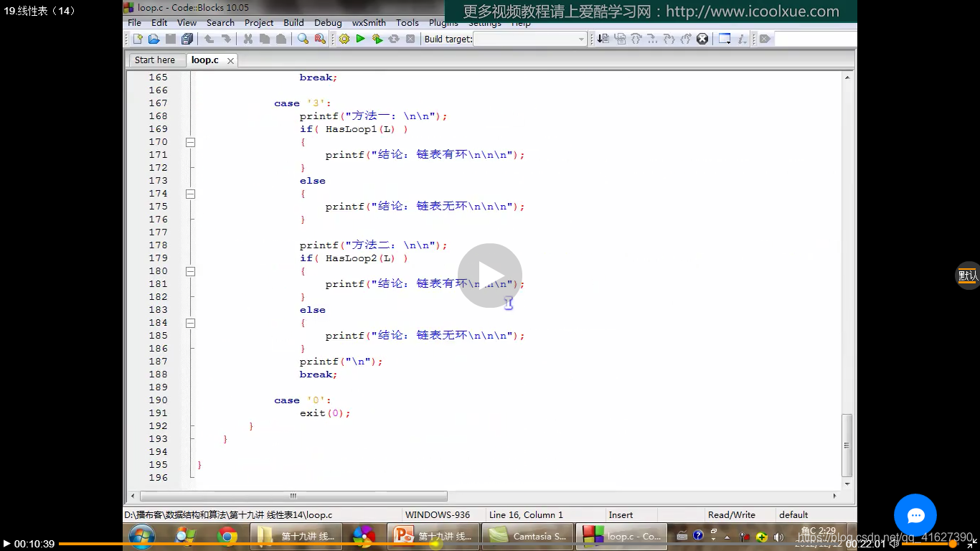Open the Debug menu
The width and height of the screenshot is (980, 551).
pos(328,23)
